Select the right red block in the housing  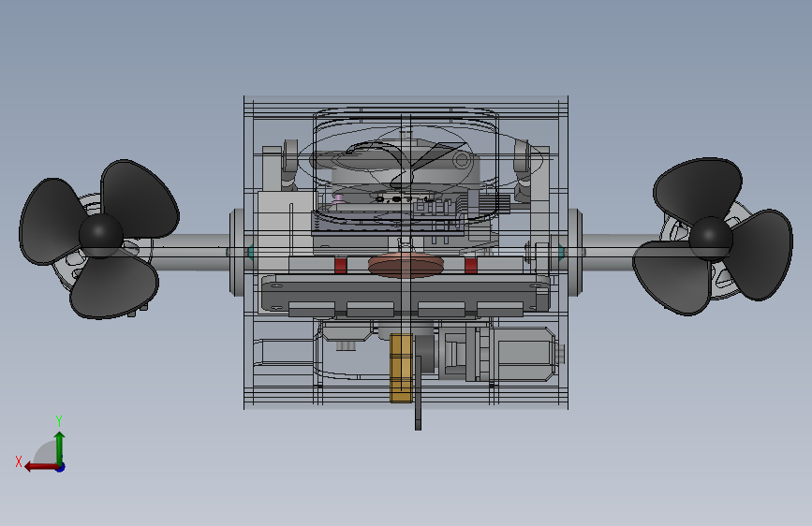(x=471, y=266)
